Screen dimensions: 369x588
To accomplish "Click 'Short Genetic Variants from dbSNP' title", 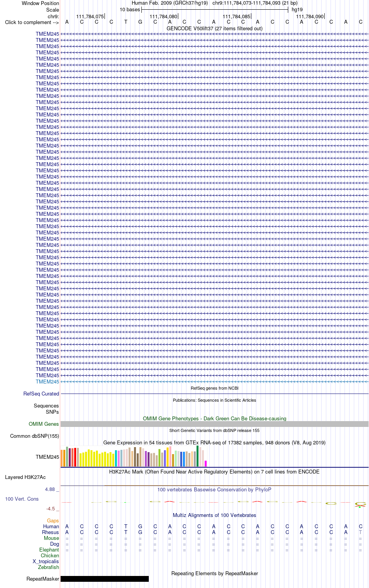I will (214, 430).
